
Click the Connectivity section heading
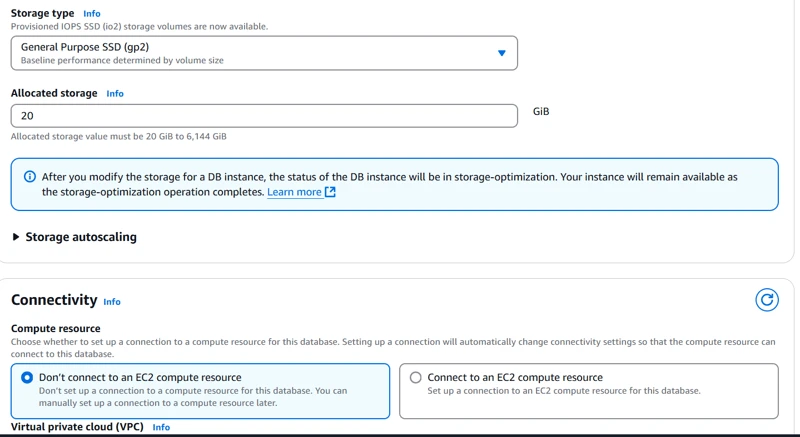click(54, 300)
